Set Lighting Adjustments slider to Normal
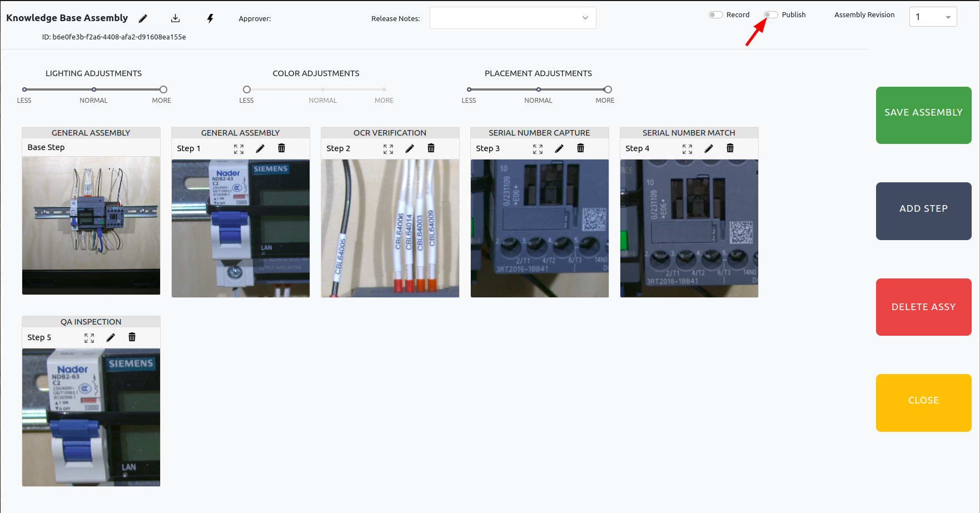 94,89
